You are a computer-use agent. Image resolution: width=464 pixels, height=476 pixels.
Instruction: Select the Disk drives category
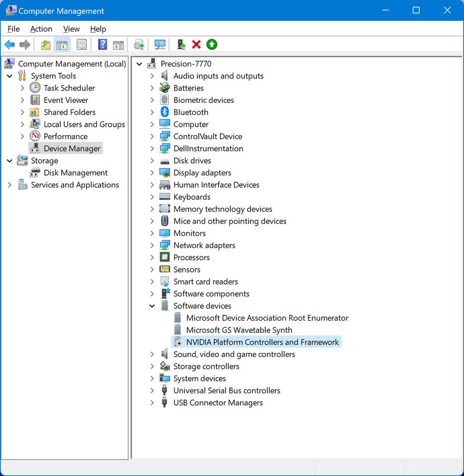(x=192, y=161)
